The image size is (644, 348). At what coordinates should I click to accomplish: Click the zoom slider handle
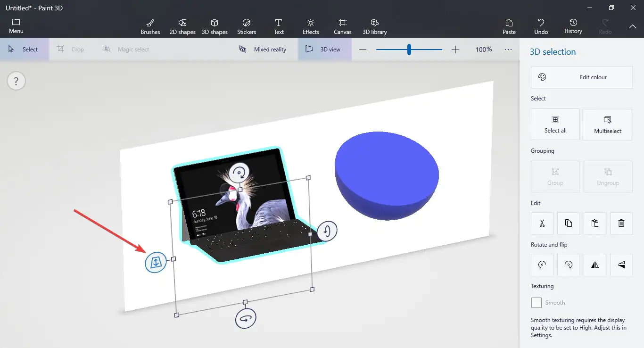pyautogui.click(x=409, y=50)
